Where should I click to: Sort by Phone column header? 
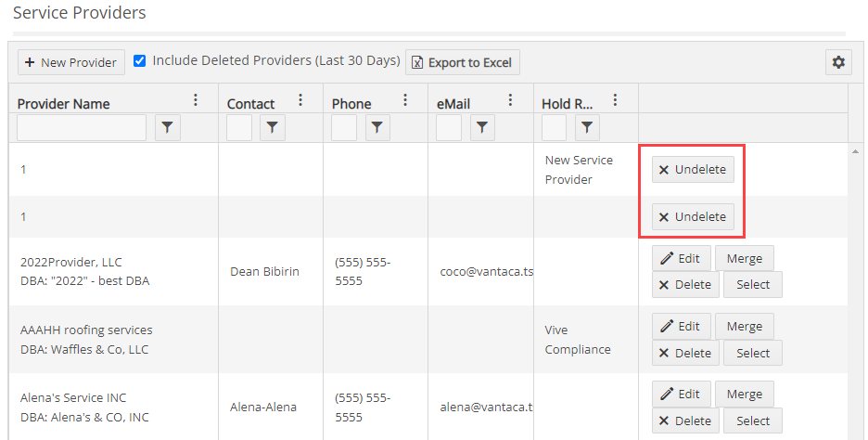point(351,104)
